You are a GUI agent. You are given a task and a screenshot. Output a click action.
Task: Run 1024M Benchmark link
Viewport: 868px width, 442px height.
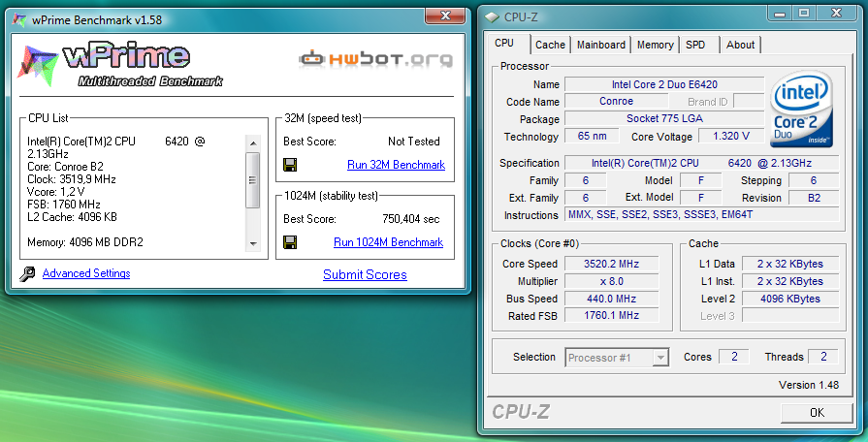(x=388, y=242)
